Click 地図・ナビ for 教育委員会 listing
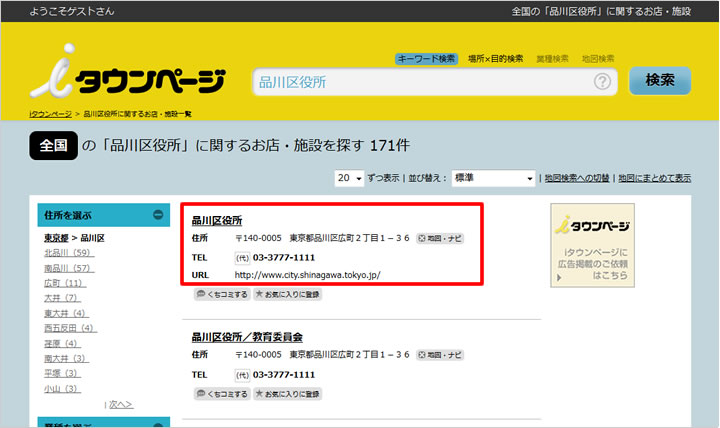The height and width of the screenshot is (428, 720). 440,355
